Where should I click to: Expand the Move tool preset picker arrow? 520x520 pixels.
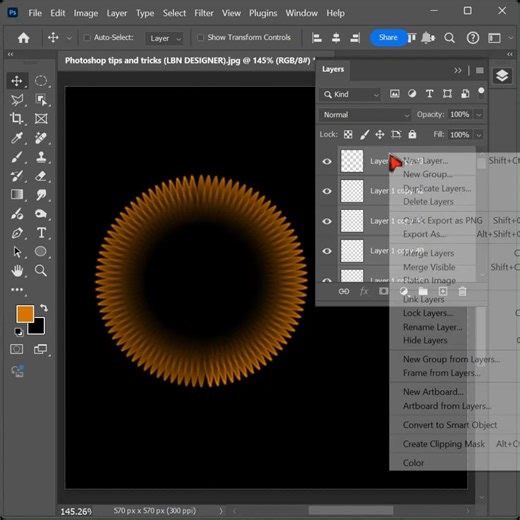pos(69,38)
